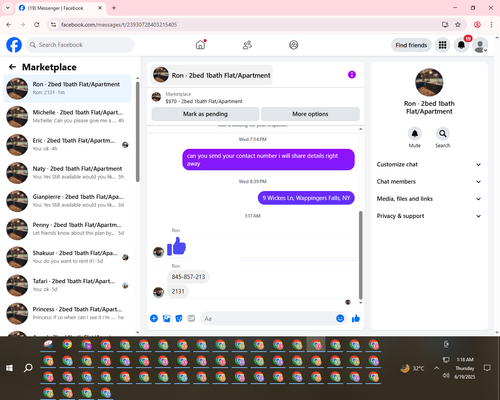Click Ron's thumbs-up message in chat
500x400 pixels.
pos(177,246)
